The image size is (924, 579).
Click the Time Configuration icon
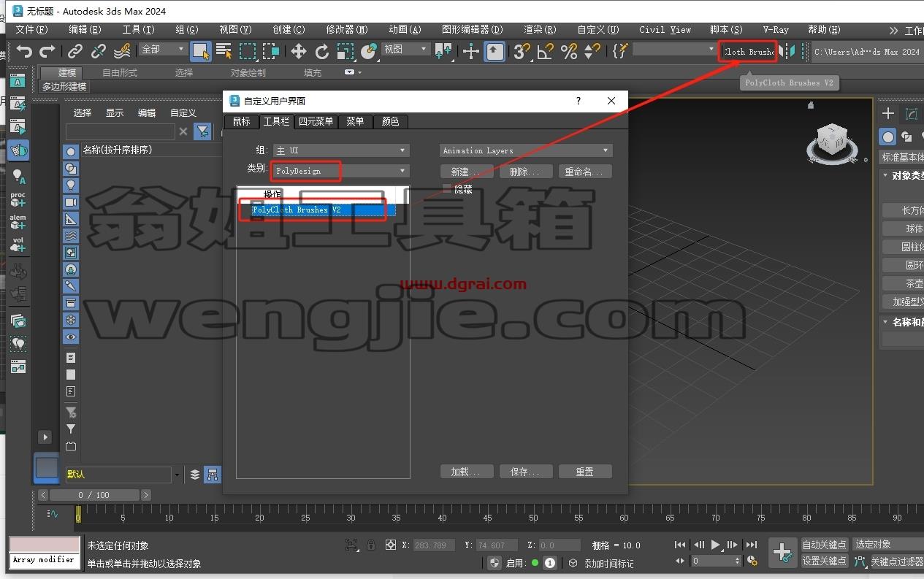tap(751, 561)
